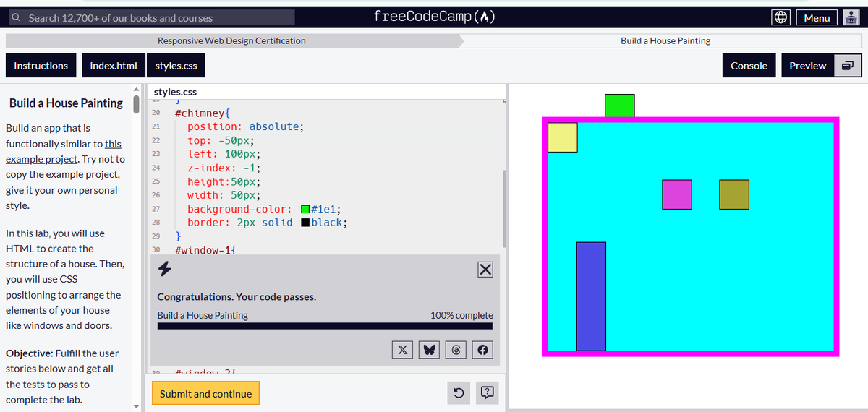
Task: Click the olive window in preview
Action: tap(734, 195)
